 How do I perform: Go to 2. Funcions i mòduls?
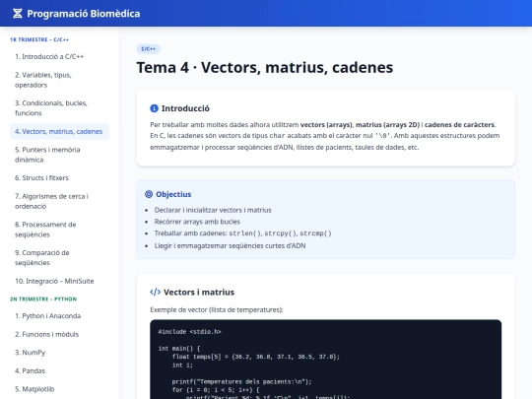(x=60, y=334)
